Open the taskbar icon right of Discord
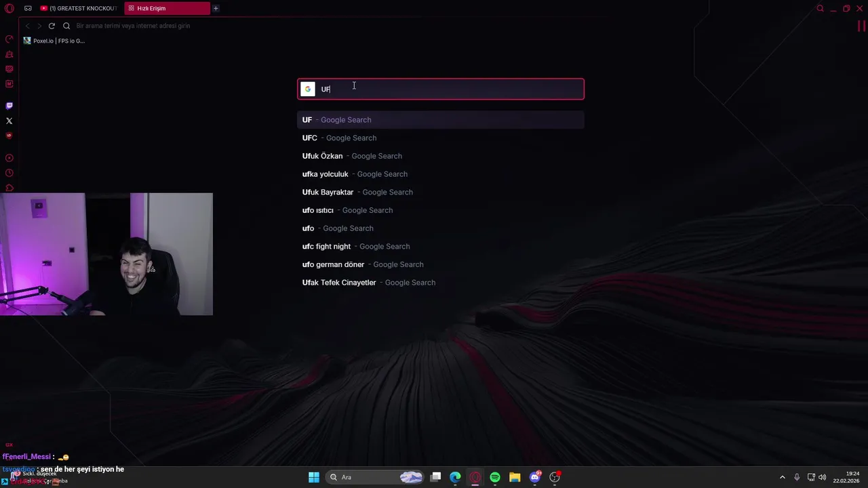The width and height of the screenshot is (868, 488). click(x=555, y=477)
